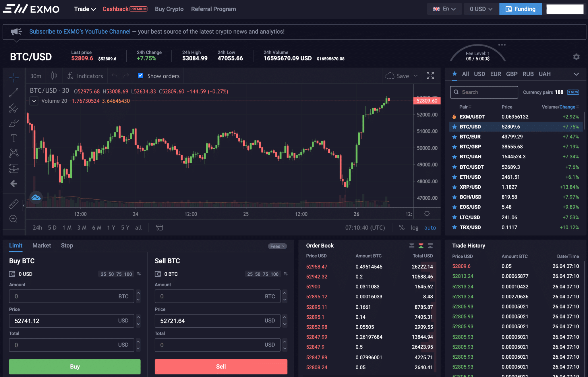Set the Sell BTC amount to 75 percent
Image resolution: width=588 pixels, height=377 pixels.
[x=266, y=274]
